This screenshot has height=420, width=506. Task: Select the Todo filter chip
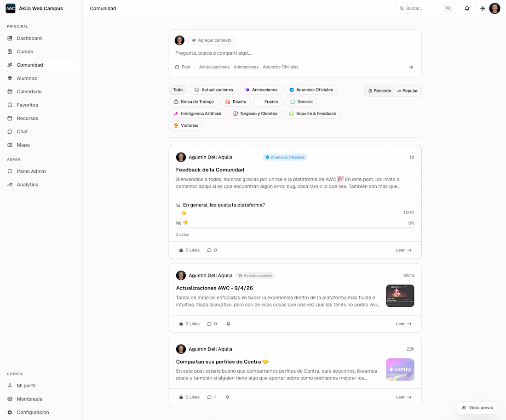[178, 90]
